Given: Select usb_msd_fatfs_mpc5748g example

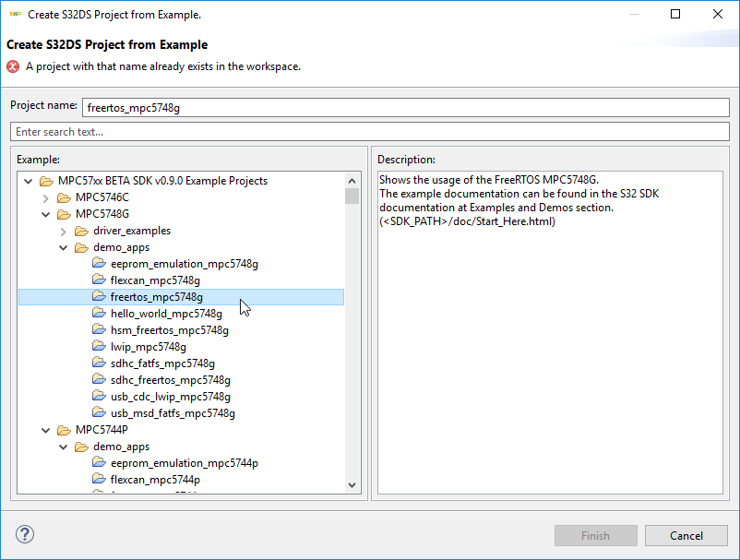Looking at the screenshot, I should [173, 413].
